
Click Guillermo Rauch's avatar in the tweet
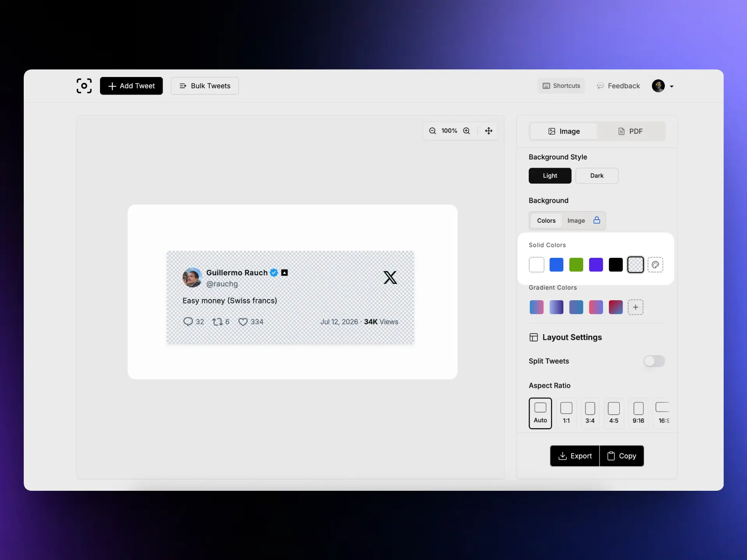pos(192,278)
